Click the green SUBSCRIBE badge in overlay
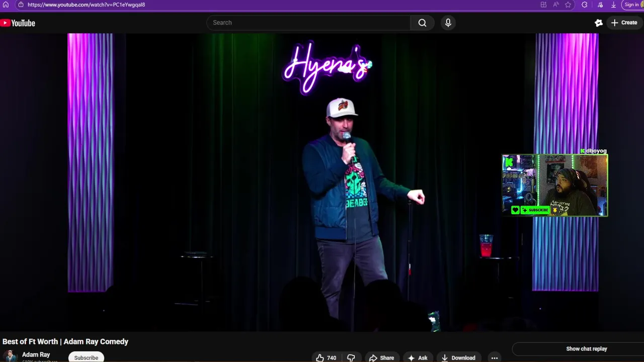 click(x=535, y=210)
